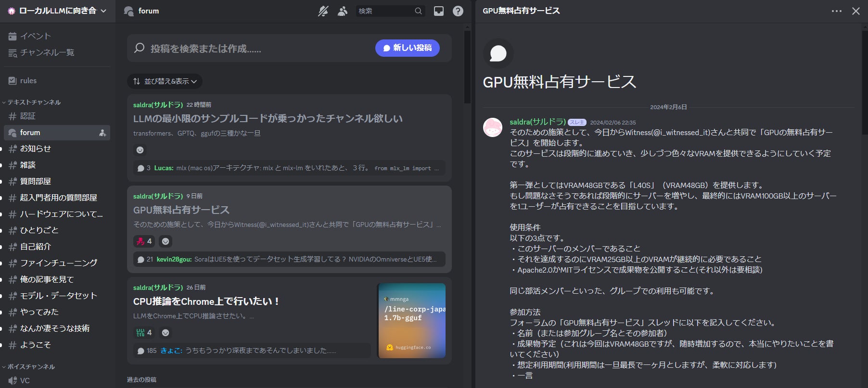Add reaction to GPU無料占有サービス post

[x=166, y=241]
